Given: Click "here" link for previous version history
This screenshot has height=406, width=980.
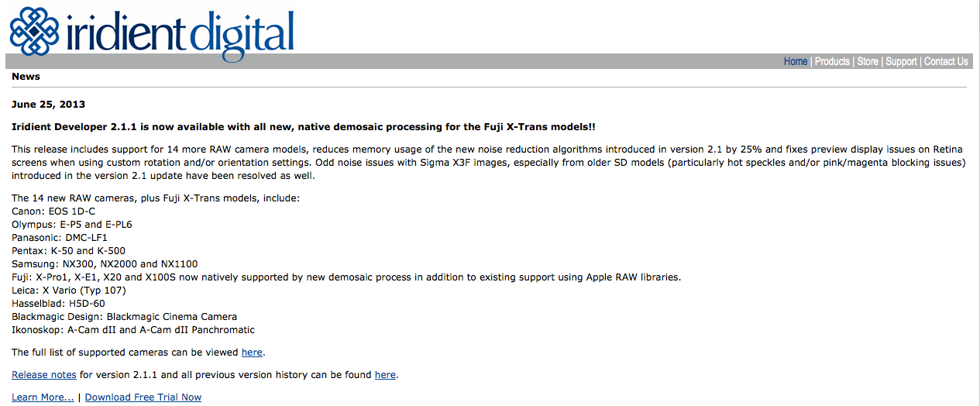Looking at the screenshot, I should pyautogui.click(x=385, y=374).
